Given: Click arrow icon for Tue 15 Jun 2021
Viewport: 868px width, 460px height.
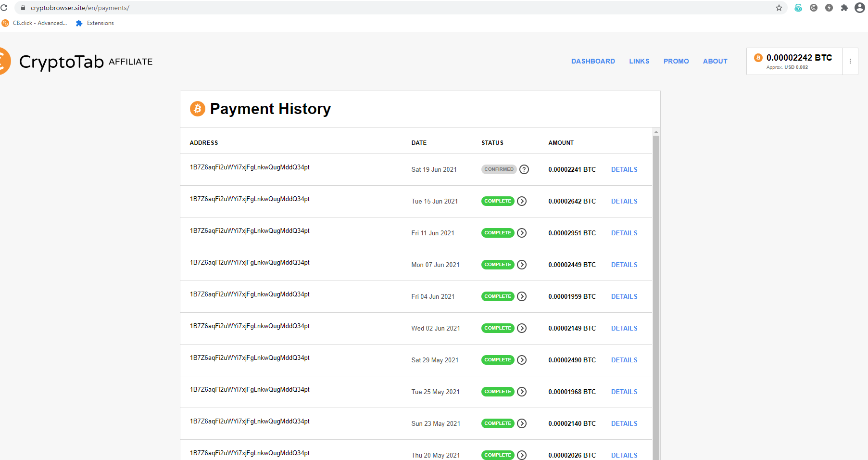Looking at the screenshot, I should [x=522, y=201].
